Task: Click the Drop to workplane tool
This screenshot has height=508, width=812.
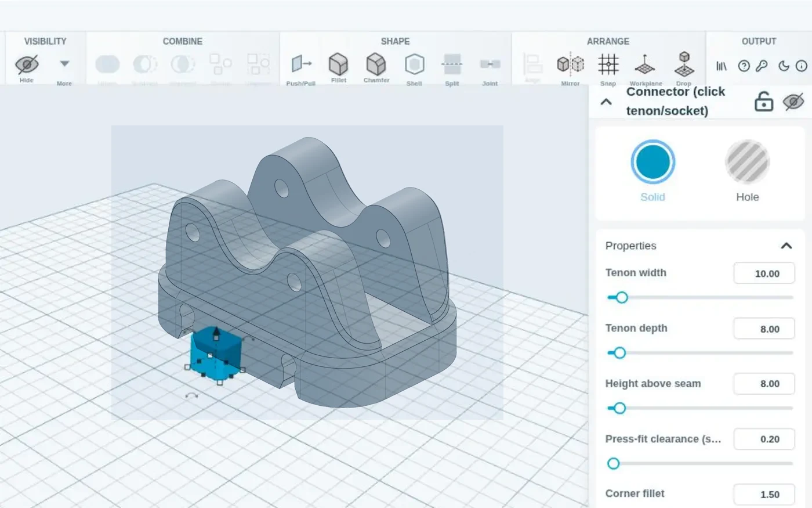Action: tap(684, 69)
